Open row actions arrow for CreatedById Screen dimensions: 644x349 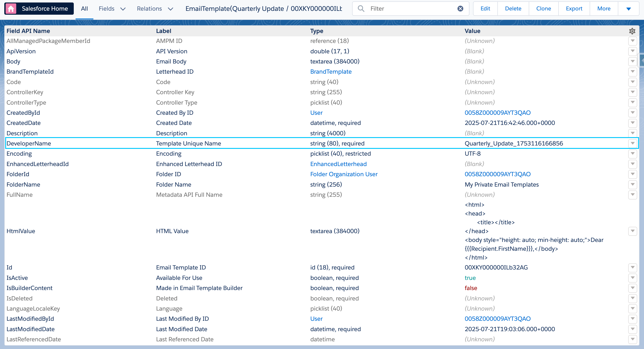click(x=632, y=113)
